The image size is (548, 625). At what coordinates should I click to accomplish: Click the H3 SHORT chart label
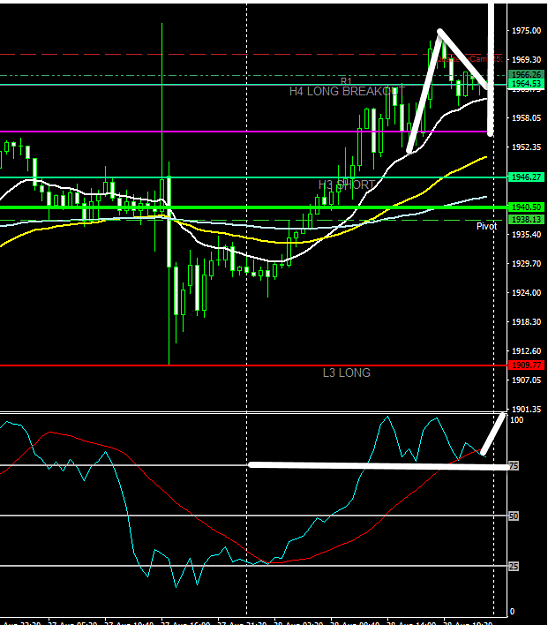[x=346, y=185]
